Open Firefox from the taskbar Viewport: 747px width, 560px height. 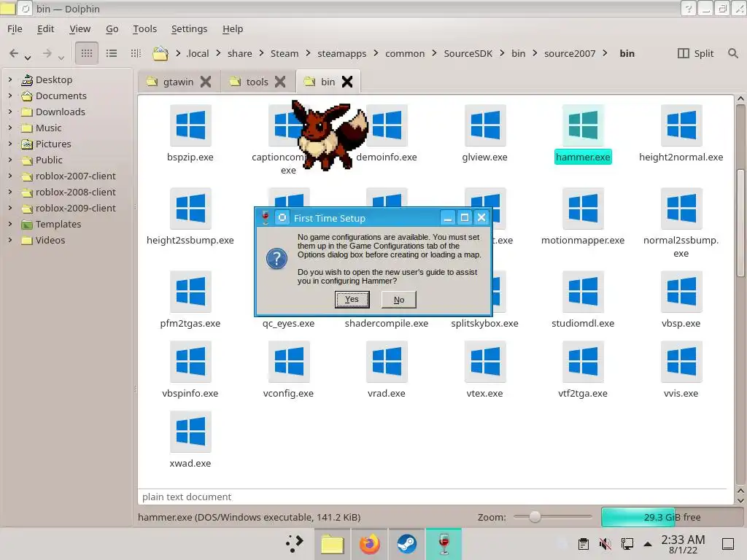370,544
